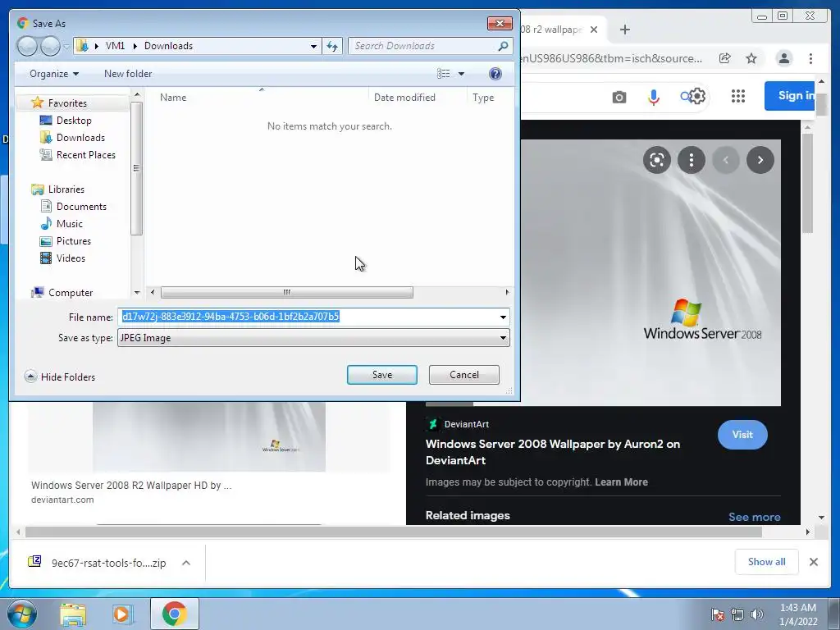Select Computer in navigation pane
The image size is (840, 630).
[x=71, y=293]
